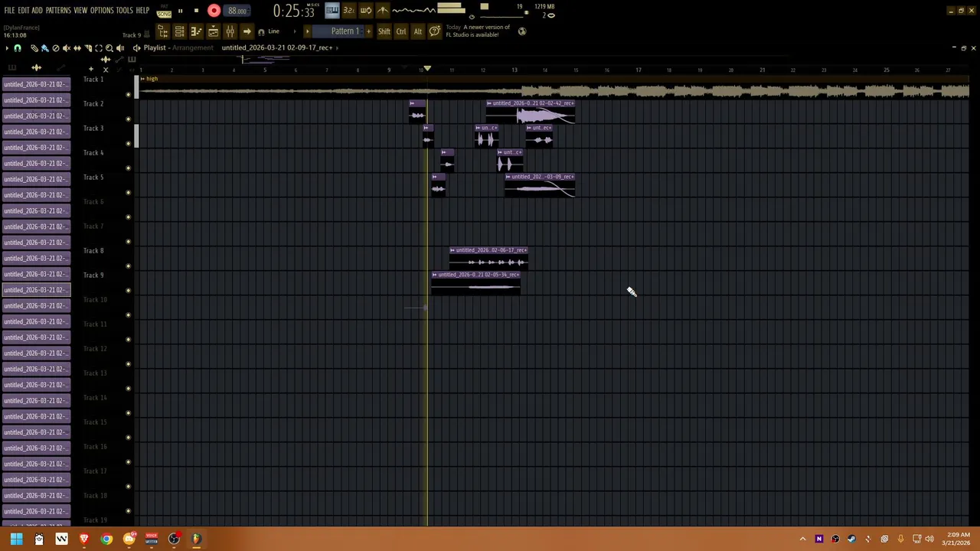
Task: Click the globe online news icon
Action: click(x=522, y=31)
